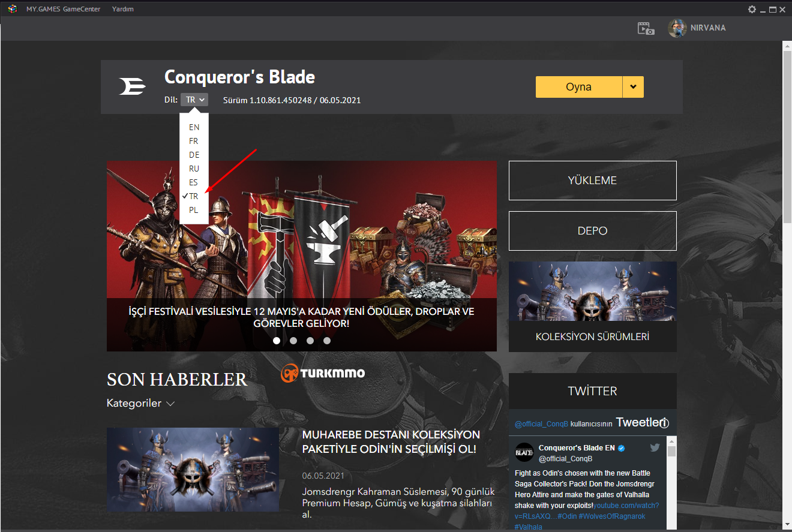Image resolution: width=792 pixels, height=532 pixels.
Task: Open settings gear in title bar
Action: click(x=752, y=9)
